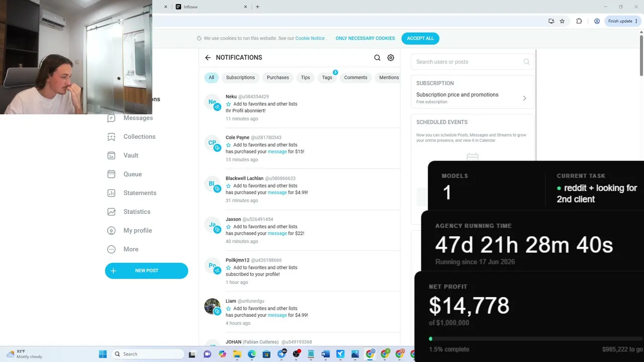The image size is (644, 362).
Task: Open the Chrome profile icon
Action: coord(597,21)
